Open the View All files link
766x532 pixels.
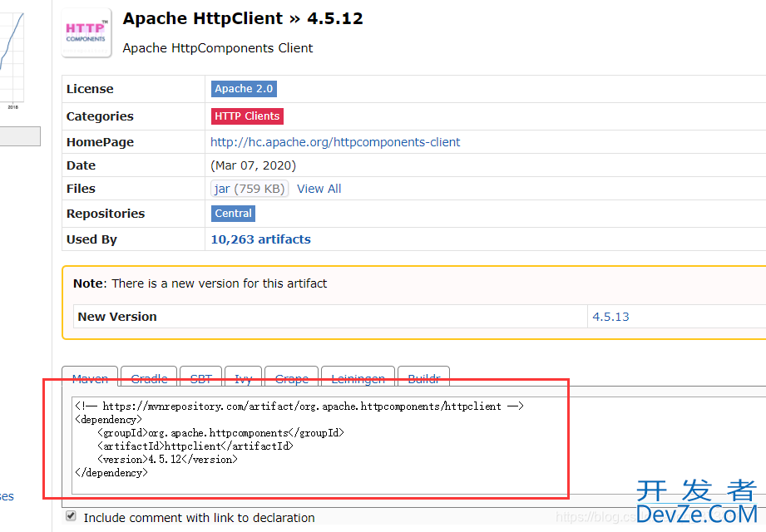(319, 189)
